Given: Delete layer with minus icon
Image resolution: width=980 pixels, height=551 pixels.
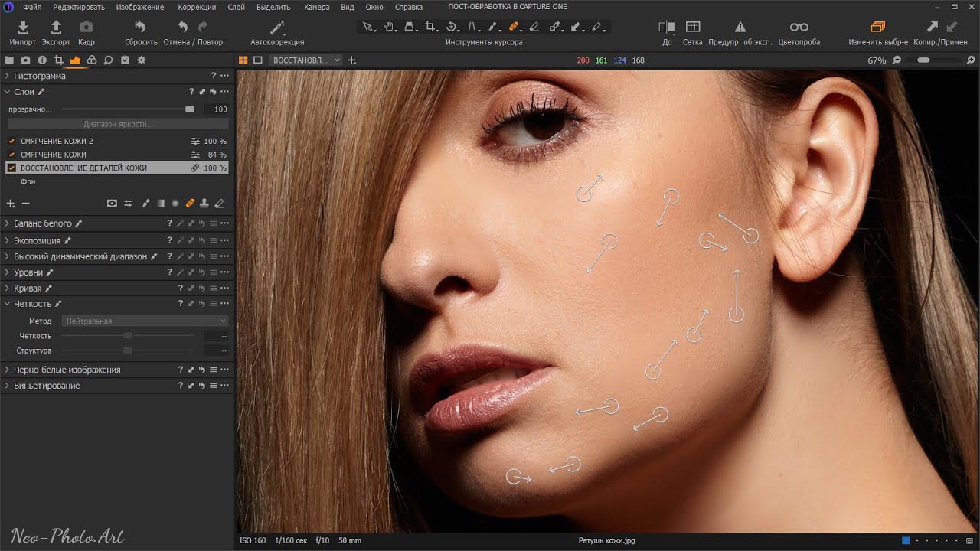Looking at the screenshot, I should 25,204.
